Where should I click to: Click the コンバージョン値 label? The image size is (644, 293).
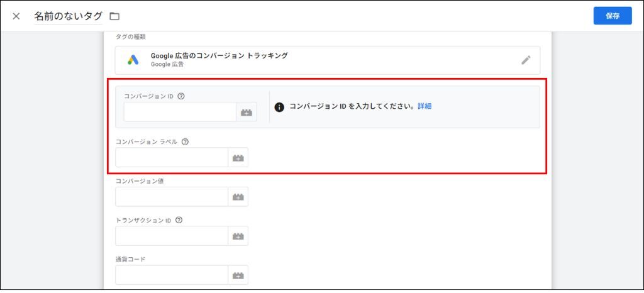click(x=140, y=181)
